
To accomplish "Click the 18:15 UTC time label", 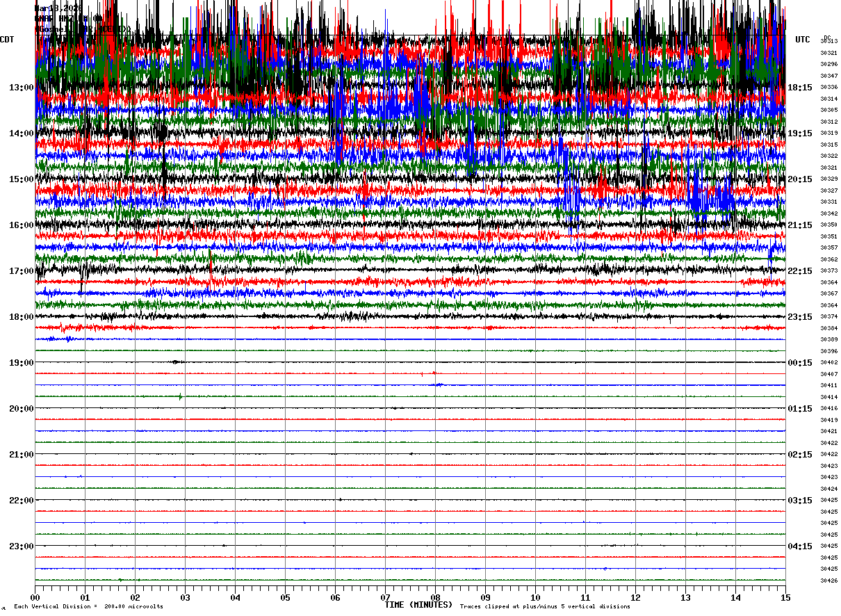I will (799, 88).
